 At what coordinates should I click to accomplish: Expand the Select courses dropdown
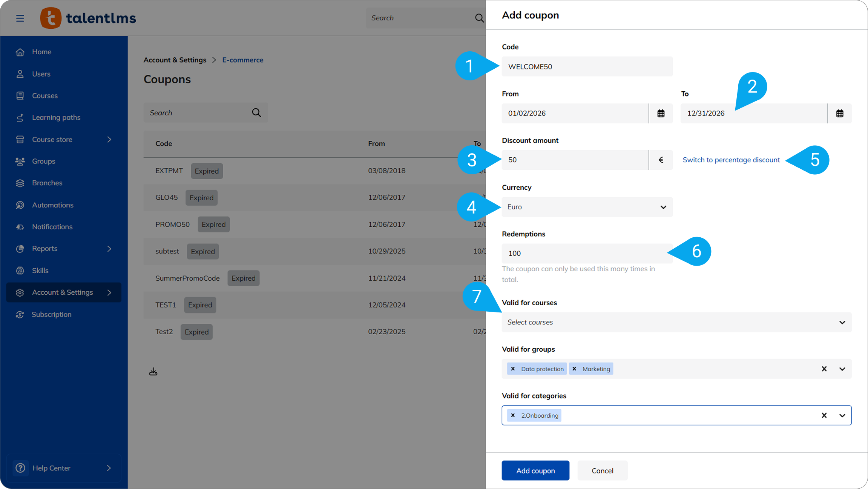[x=676, y=322]
